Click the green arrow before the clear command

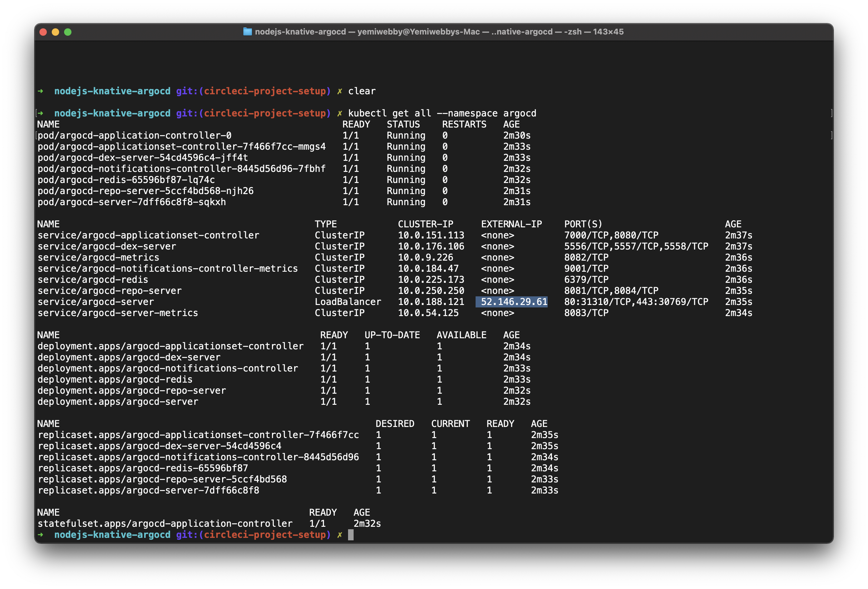point(41,91)
